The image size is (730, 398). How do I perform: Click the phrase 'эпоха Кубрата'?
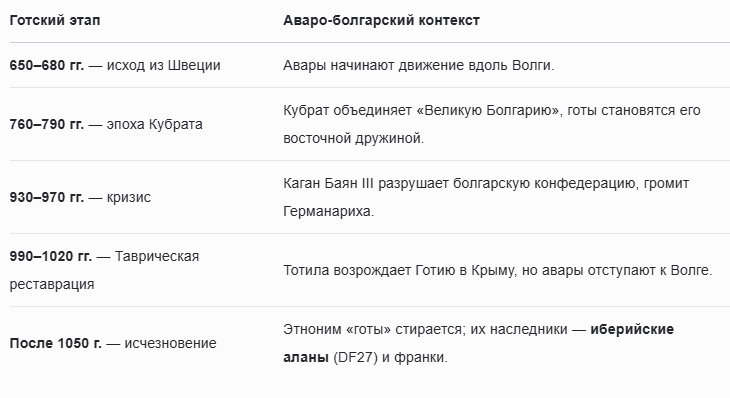tap(155, 124)
